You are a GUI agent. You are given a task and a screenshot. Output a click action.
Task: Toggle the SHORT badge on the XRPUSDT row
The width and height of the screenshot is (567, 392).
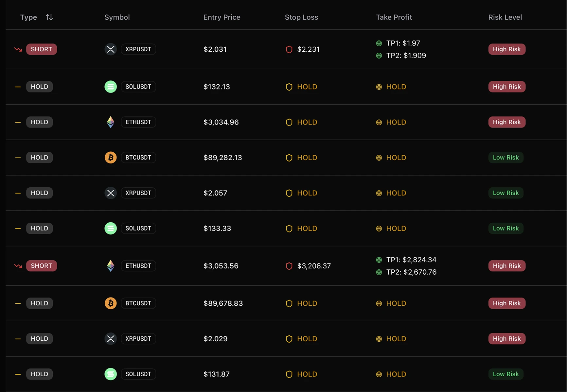click(x=41, y=49)
